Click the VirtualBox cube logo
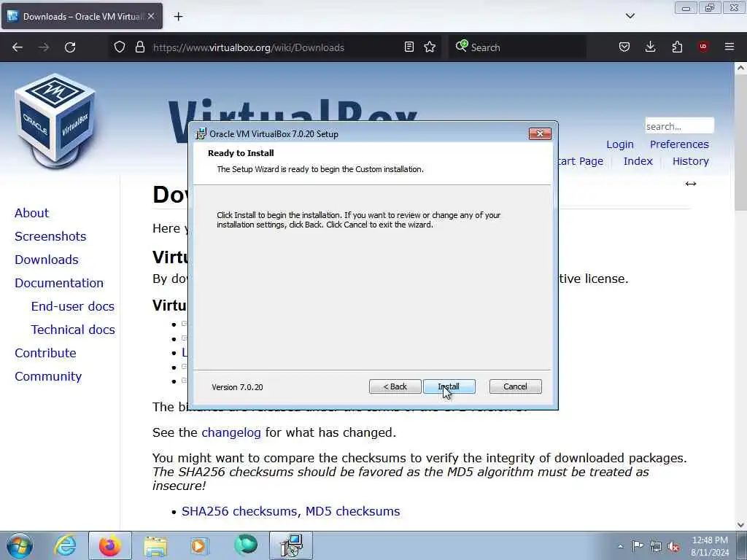The image size is (747, 560). pyautogui.click(x=55, y=120)
